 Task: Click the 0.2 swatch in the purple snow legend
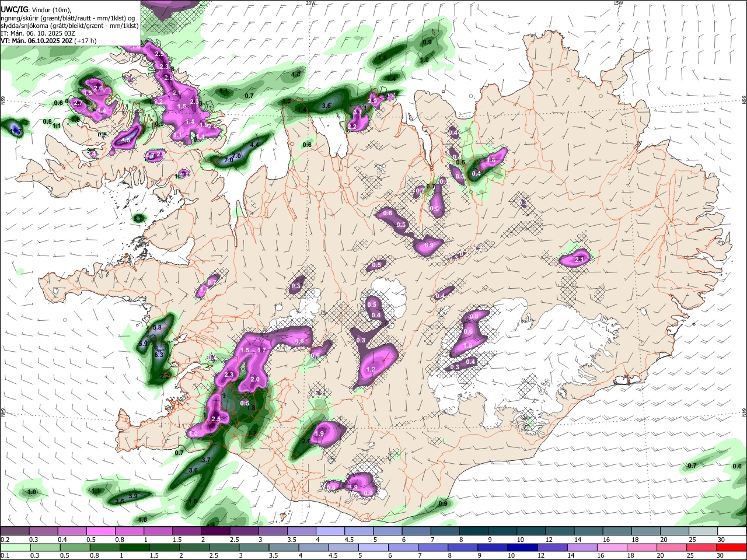pos(15,531)
